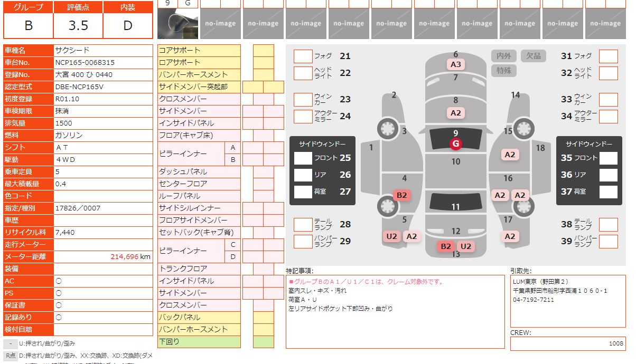This screenshot has height=364, width=636.
Task: Tick the アウターミラー 34 box
Action: [x=608, y=116]
